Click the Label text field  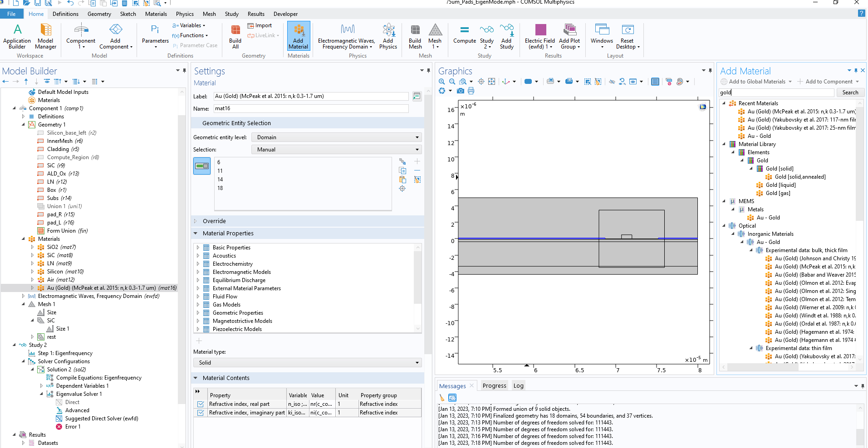click(310, 96)
